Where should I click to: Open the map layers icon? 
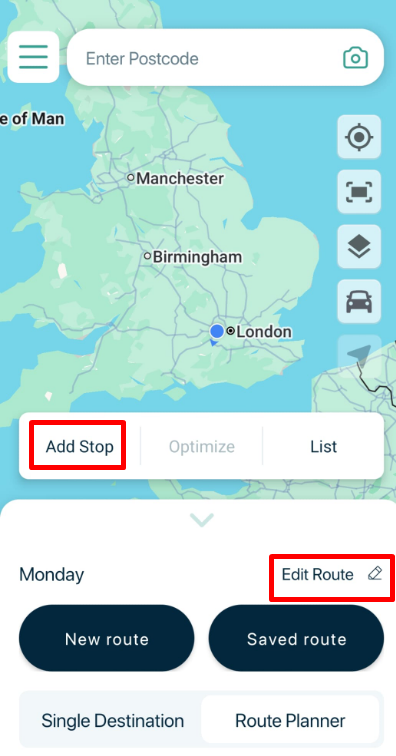(359, 246)
